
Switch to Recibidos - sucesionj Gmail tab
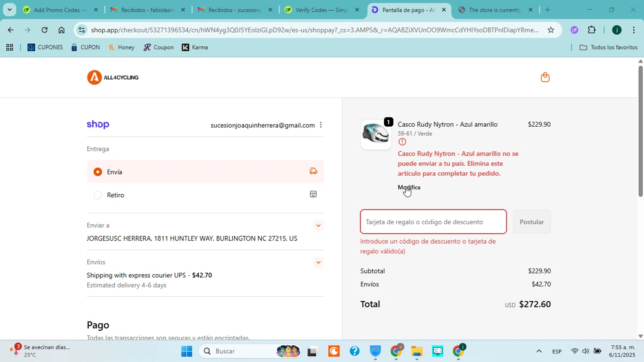(x=235, y=9)
